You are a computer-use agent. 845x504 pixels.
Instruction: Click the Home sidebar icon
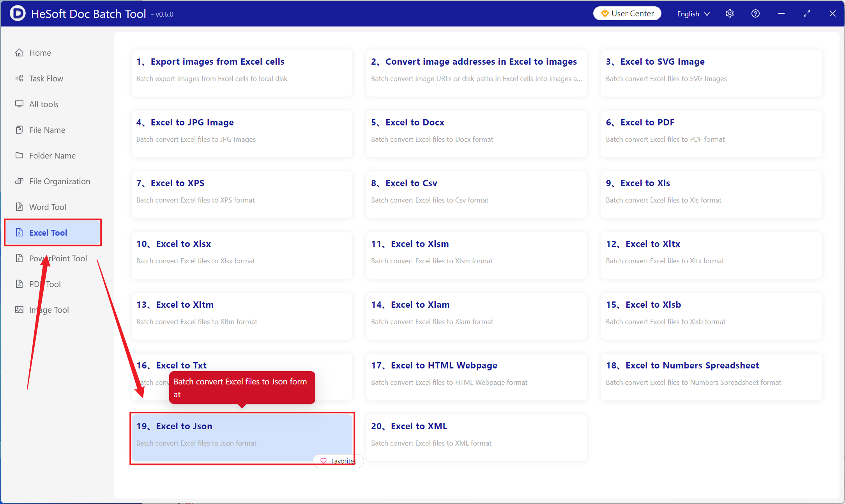19,53
